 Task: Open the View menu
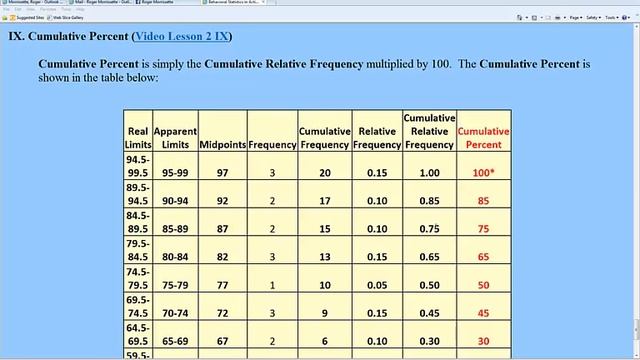click(x=30, y=9)
